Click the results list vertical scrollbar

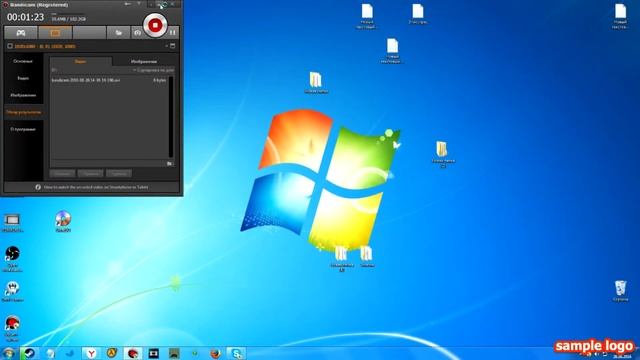pos(171,117)
